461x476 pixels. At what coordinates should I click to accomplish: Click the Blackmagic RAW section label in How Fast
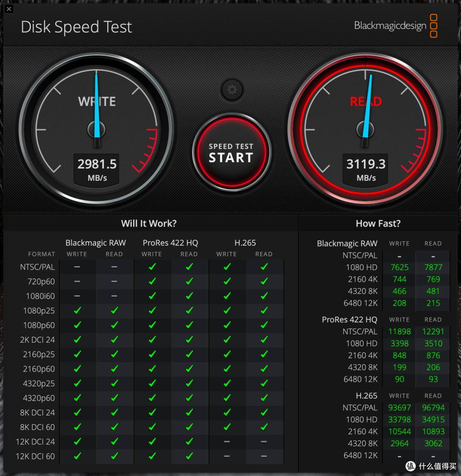tap(347, 244)
